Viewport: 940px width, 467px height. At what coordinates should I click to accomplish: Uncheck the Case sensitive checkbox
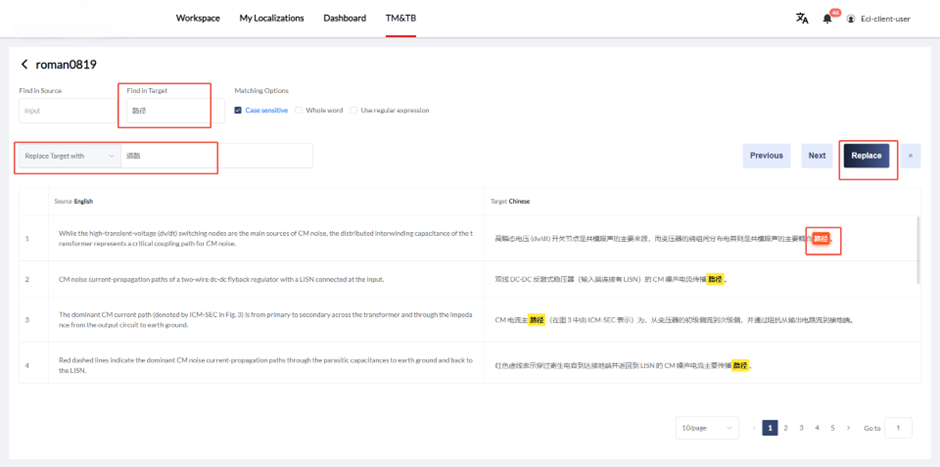click(x=238, y=110)
